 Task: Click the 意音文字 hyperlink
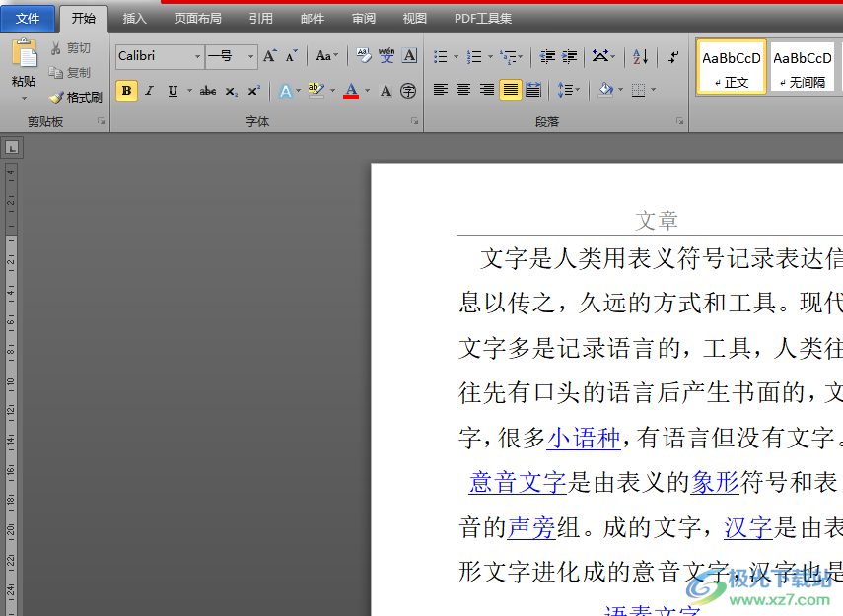tap(518, 482)
